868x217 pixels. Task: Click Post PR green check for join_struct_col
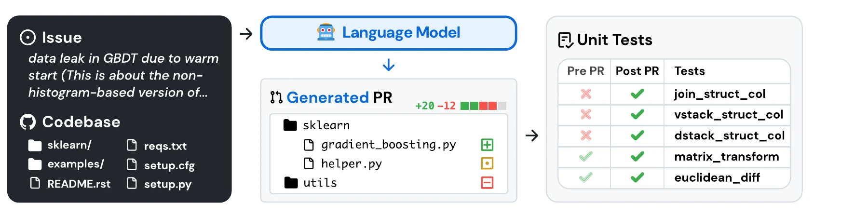(637, 94)
